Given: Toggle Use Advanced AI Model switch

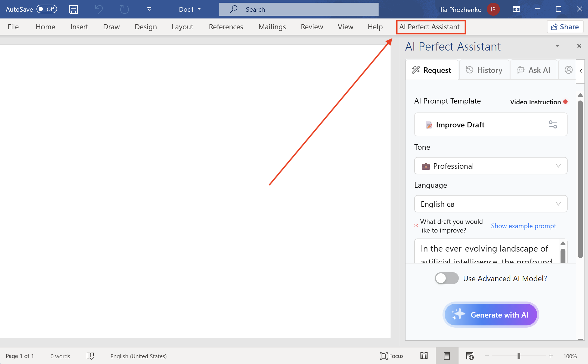Looking at the screenshot, I should click(447, 278).
